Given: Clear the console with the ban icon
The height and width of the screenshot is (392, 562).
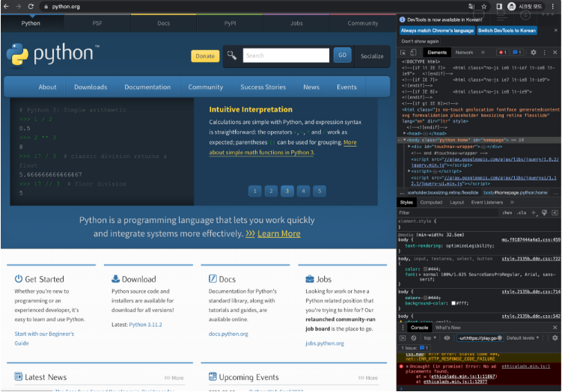Looking at the screenshot, I should (x=414, y=338).
